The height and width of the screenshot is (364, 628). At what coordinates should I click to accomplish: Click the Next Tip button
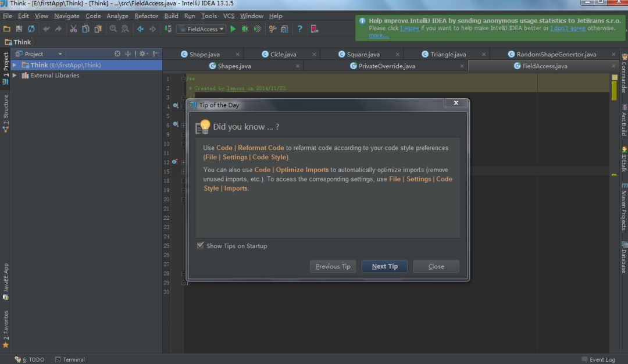tap(384, 266)
